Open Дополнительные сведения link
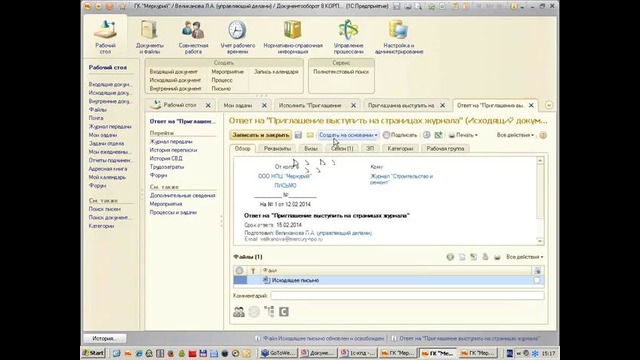Viewport: 640px width, 360px height. (182, 196)
